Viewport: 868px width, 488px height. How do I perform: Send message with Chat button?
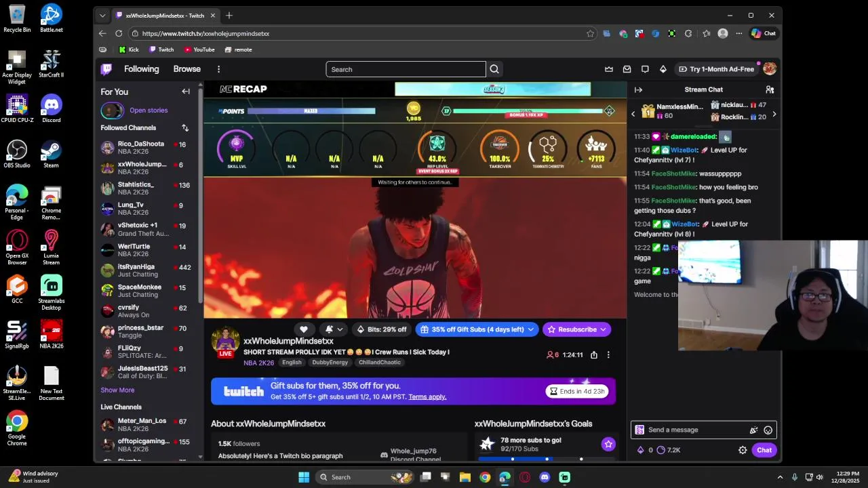point(764,450)
